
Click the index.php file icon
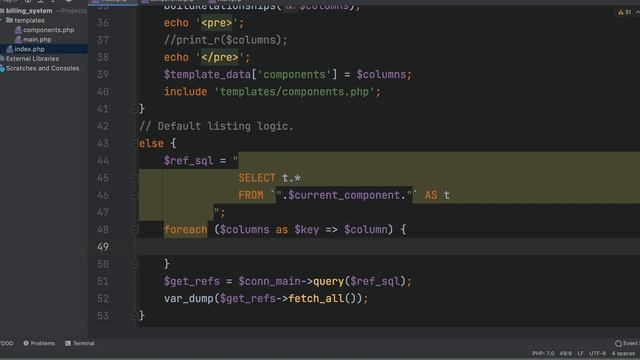click(x=9, y=49)
